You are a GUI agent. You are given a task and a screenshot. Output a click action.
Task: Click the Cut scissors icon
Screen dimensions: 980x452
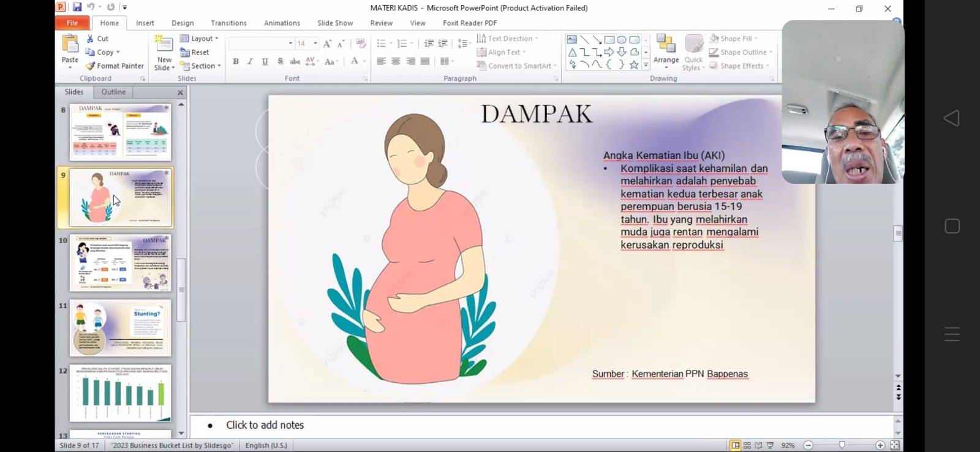pyautogui.click(x=90, y=39)
